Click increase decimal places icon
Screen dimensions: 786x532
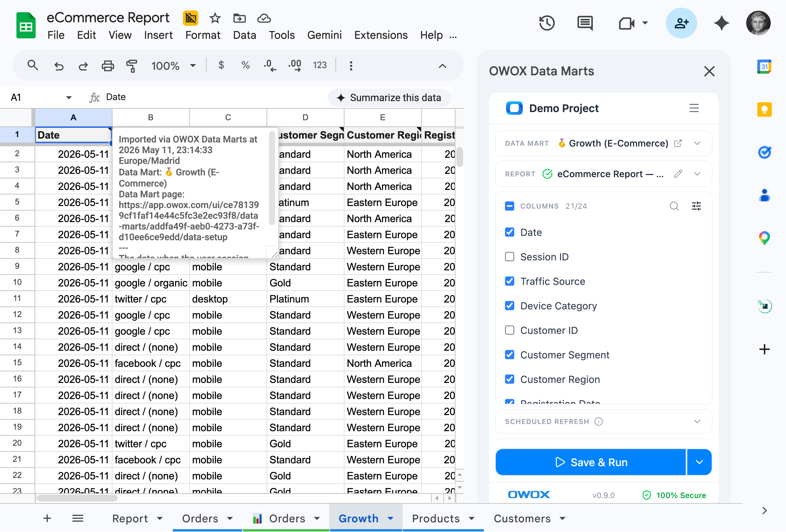(294, 65)
